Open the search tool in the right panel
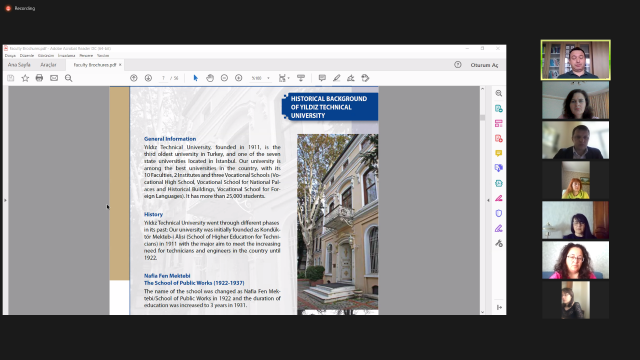The image size is (640, 360). tap(498, 93)
